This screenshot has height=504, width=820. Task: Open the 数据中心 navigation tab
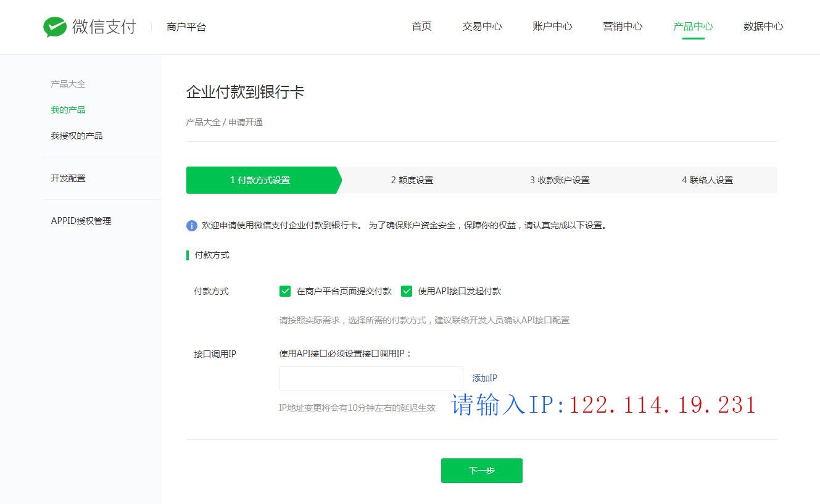tap(763, 27)
